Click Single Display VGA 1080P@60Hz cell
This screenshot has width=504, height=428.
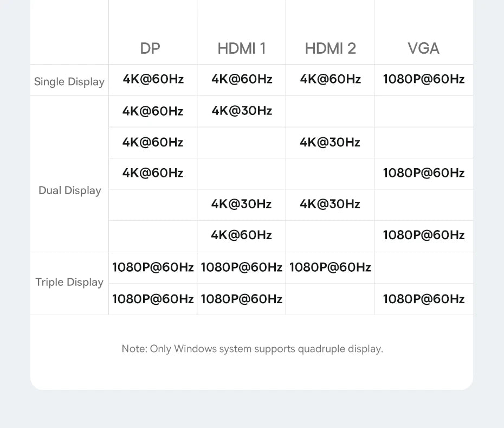pyautogui.click(x=424, y=79)
